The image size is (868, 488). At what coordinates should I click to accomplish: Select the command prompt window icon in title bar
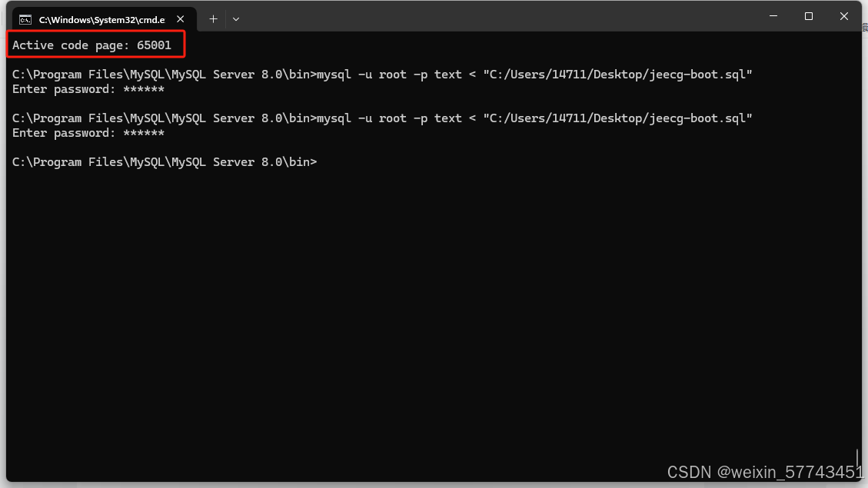pos(24,18)
